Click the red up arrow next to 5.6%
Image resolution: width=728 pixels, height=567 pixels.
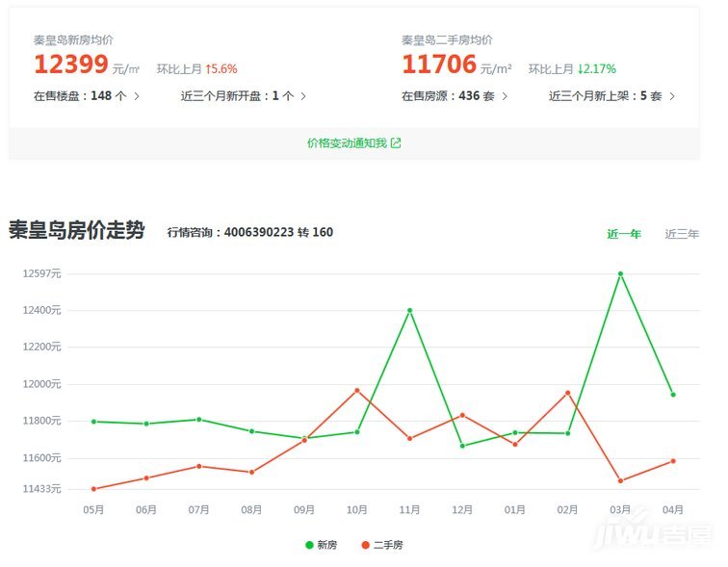208,69
